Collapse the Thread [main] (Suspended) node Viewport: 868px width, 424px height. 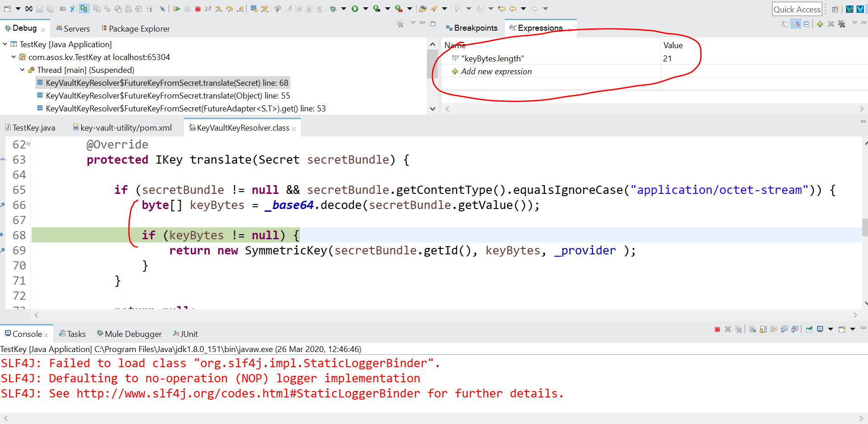pos(22,70)
